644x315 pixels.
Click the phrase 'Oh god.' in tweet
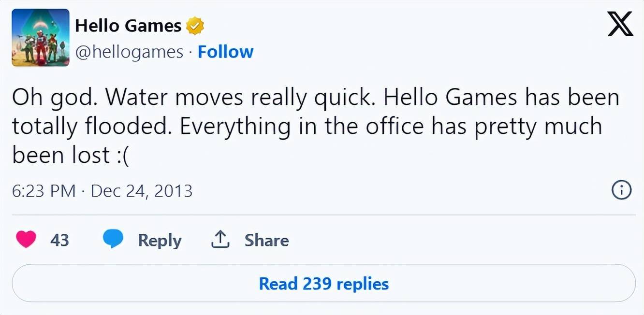55,98
